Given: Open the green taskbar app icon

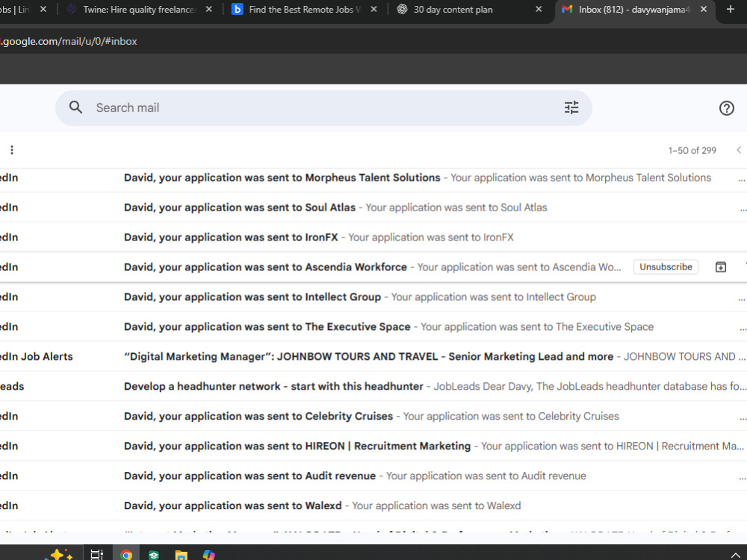Looking at the screenshot, I should tap(153, 555).
